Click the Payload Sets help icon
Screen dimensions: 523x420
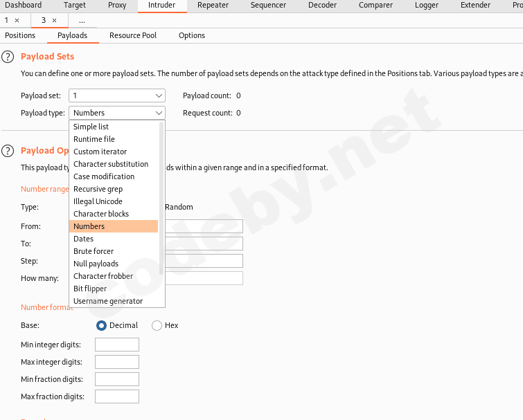(x=8, y=57)
